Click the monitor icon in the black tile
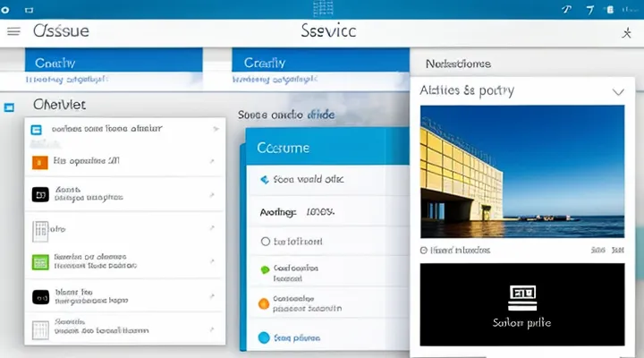Image resolution: width=644 pixels, height=358 pixels. (x=522, y=294)
